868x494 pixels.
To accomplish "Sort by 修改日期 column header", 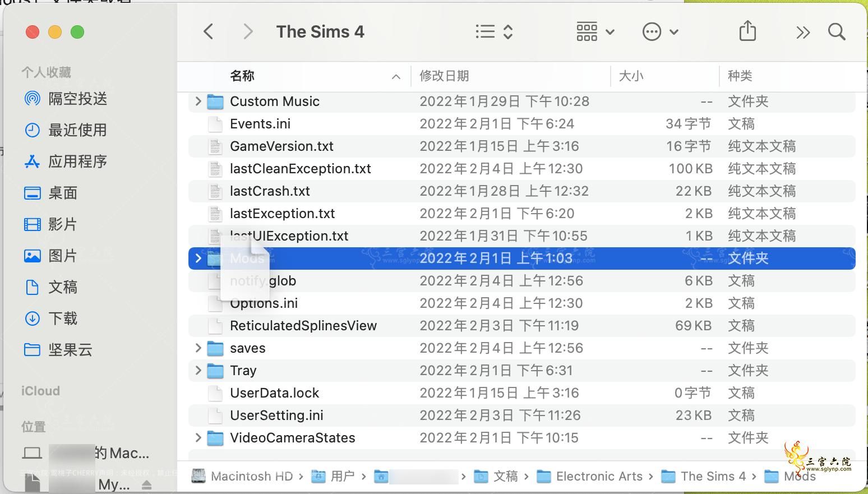I will [x=444, y=76].
